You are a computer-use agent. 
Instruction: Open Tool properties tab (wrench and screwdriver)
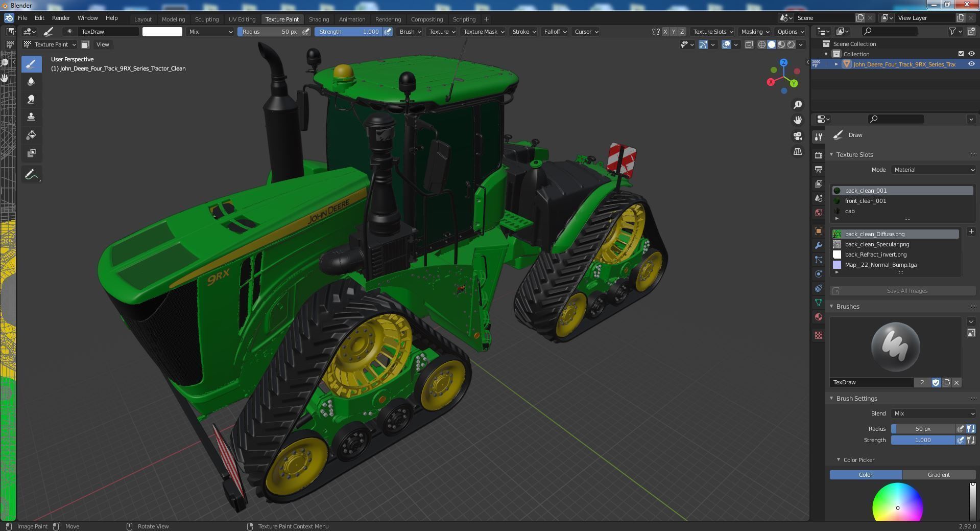click(819, 136)
